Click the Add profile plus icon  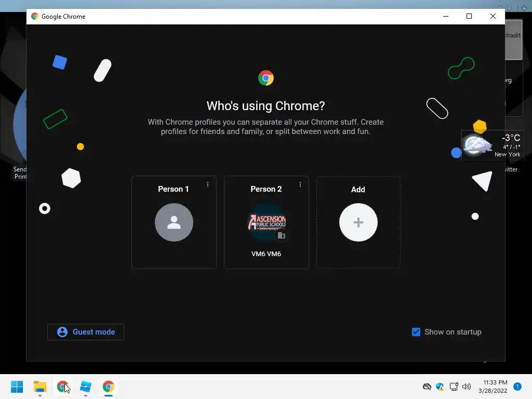358,222
